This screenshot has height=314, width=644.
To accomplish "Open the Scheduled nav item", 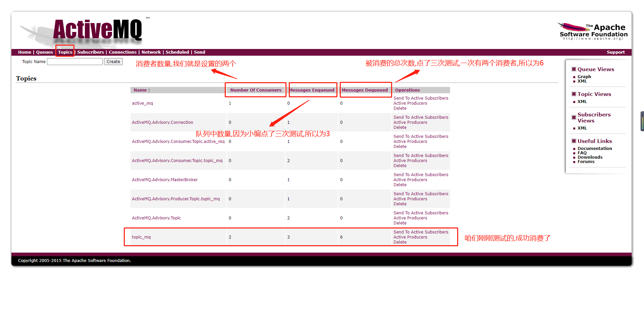I will tap(177, 52).
